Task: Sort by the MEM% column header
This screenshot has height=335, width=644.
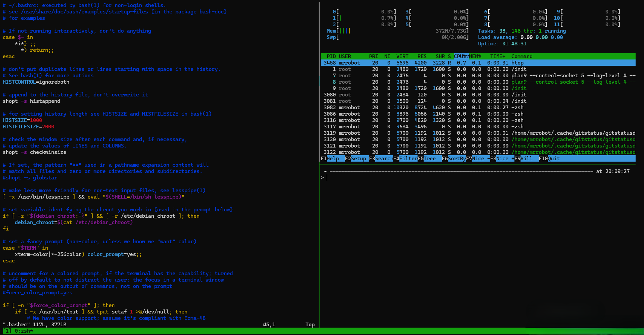Action: (475, 56)
